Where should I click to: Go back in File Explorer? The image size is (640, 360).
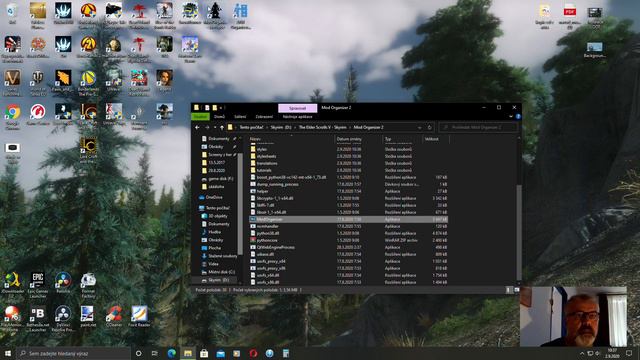(x=197, y=127)
